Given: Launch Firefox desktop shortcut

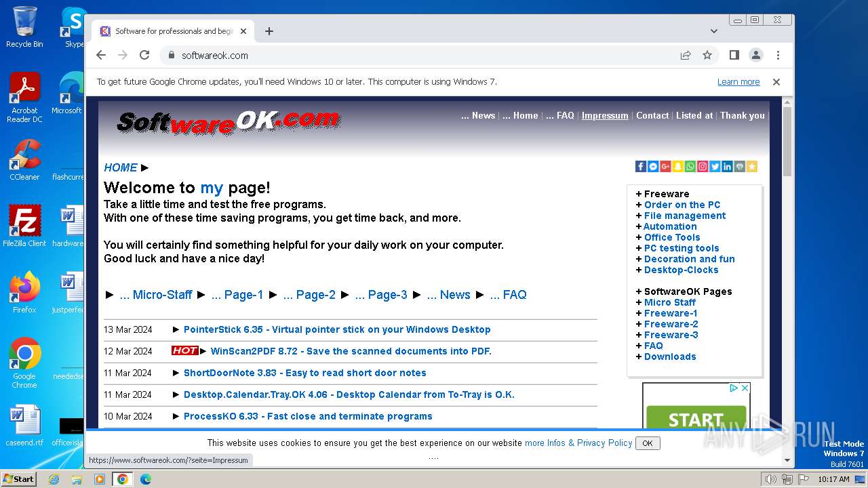Looking at the screenshot, I should coord(24,292).
